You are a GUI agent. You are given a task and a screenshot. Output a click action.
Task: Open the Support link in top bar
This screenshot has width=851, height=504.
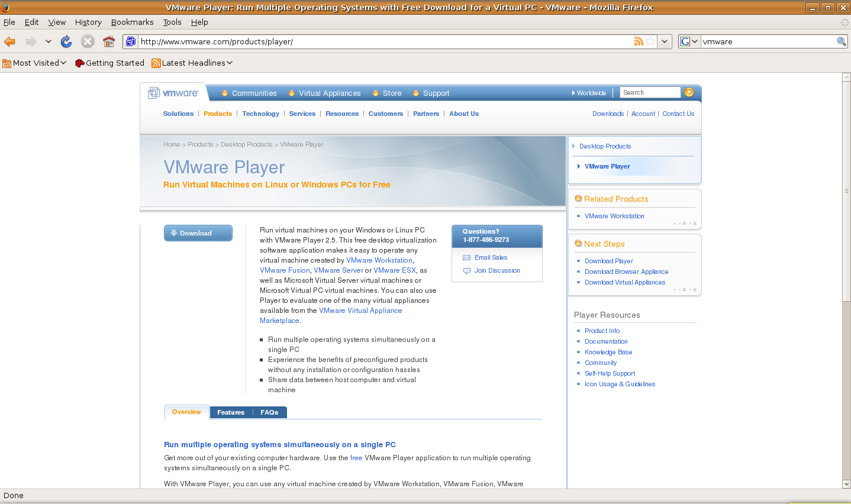(x=436, y=93)
